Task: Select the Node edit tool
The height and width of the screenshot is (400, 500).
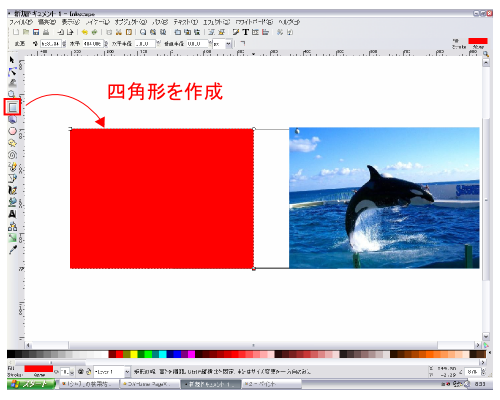Action: point(12,71)
